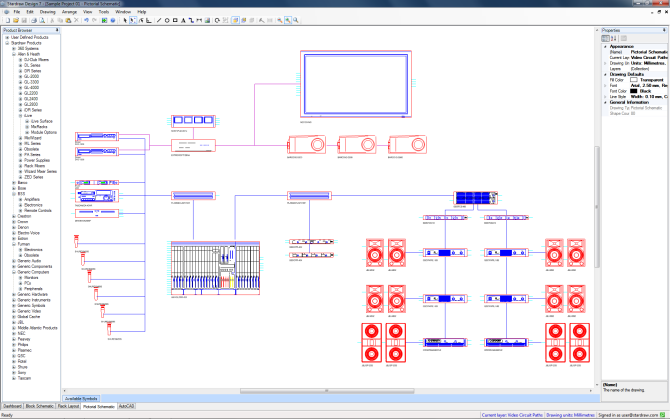
Task: Click the New document toolbar icon
Action: [x=5, y=20]
